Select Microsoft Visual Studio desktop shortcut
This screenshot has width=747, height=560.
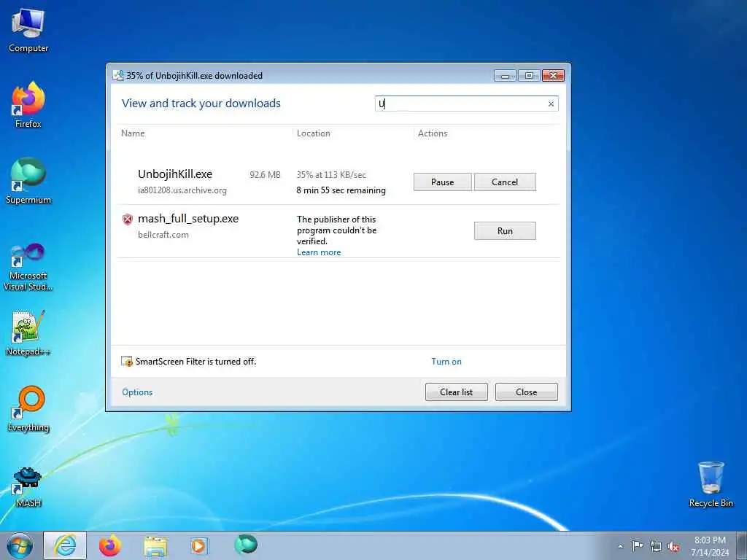(28, 267)
